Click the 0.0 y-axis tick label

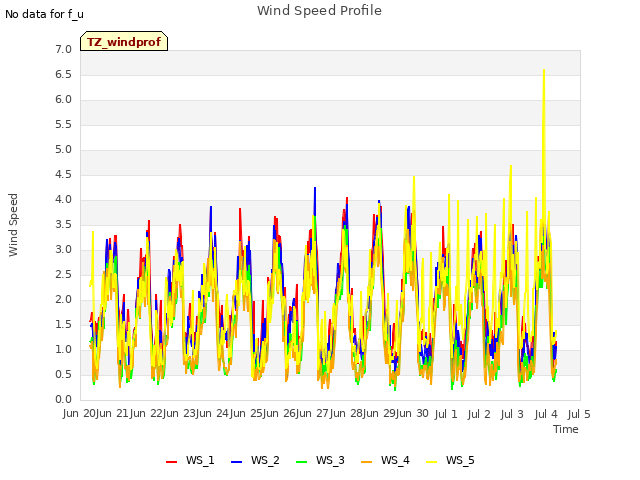[x=63, y=399]
